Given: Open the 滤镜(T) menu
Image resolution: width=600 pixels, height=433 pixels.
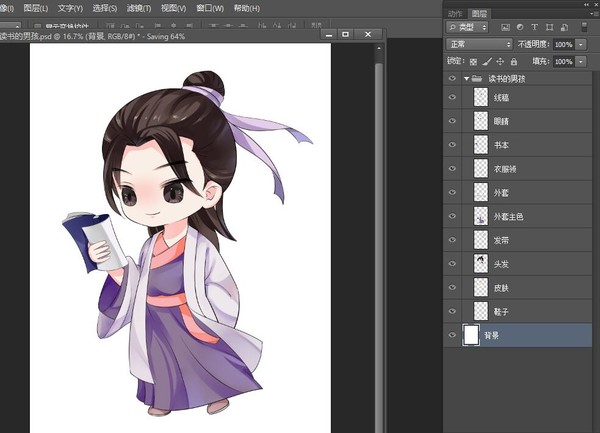Looking at the screenshot, I should click(139, 8).
